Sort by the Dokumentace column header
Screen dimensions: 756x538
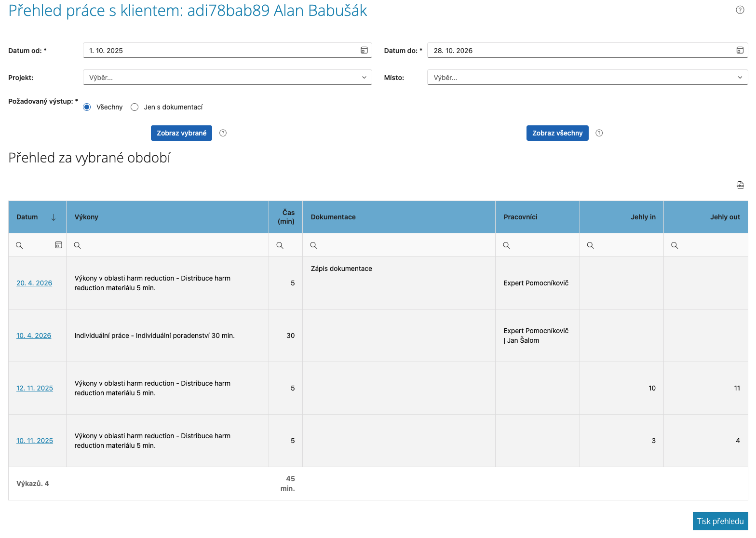pyautogui.click(x=399, y=217)
